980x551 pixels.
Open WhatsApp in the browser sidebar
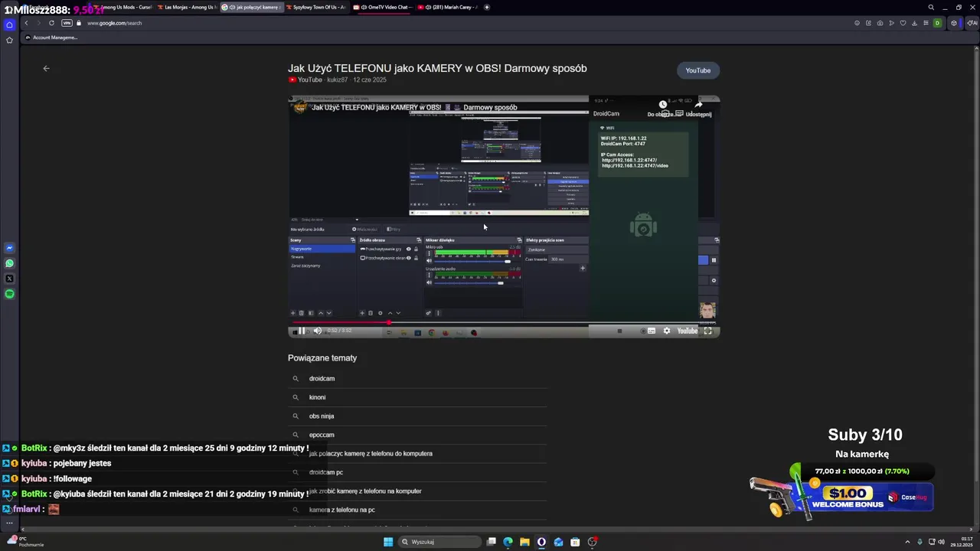point(9,263)
